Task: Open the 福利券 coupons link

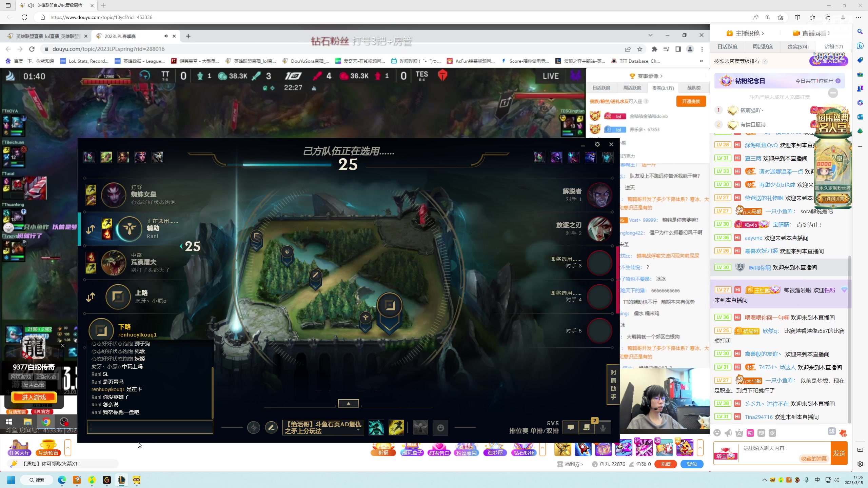Action: coord(570,464)
